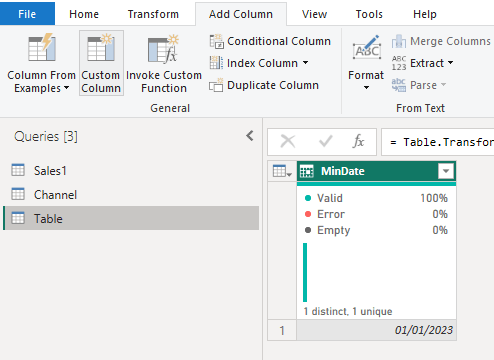Select row number 1
The height and width of the screenshot is (360, 494).
[282, 330]
